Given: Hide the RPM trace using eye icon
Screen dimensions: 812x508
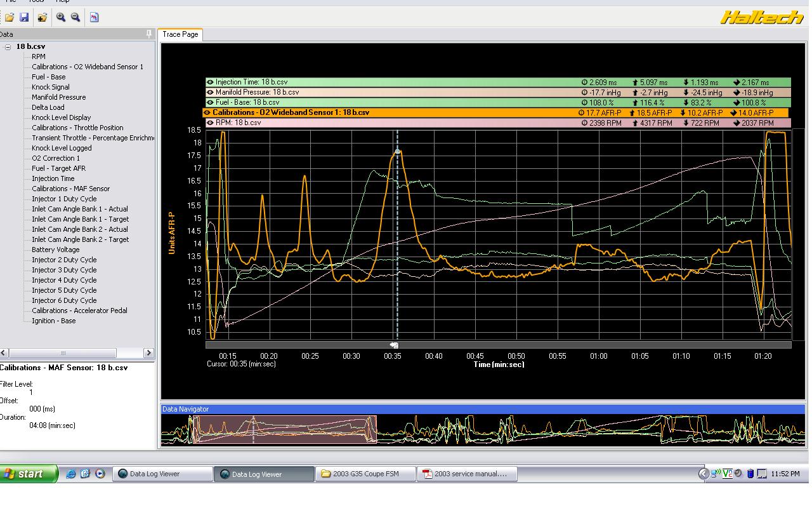Looking at the screenshot, I should [210, 123].
